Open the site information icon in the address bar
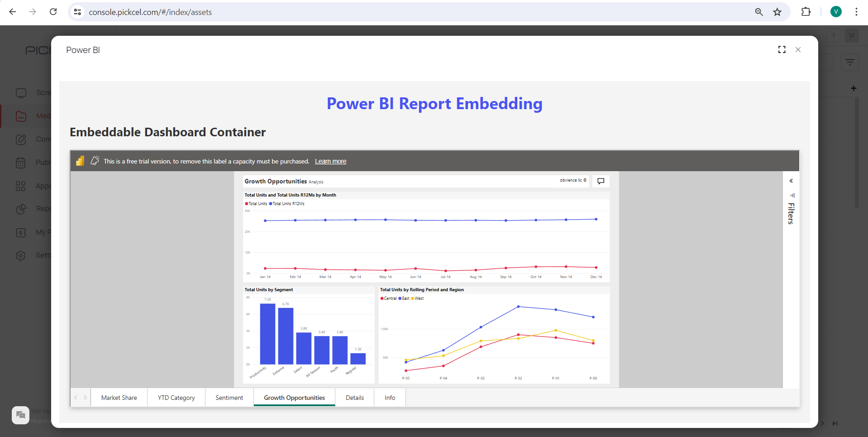868x437 pixels. pos(78,12)
